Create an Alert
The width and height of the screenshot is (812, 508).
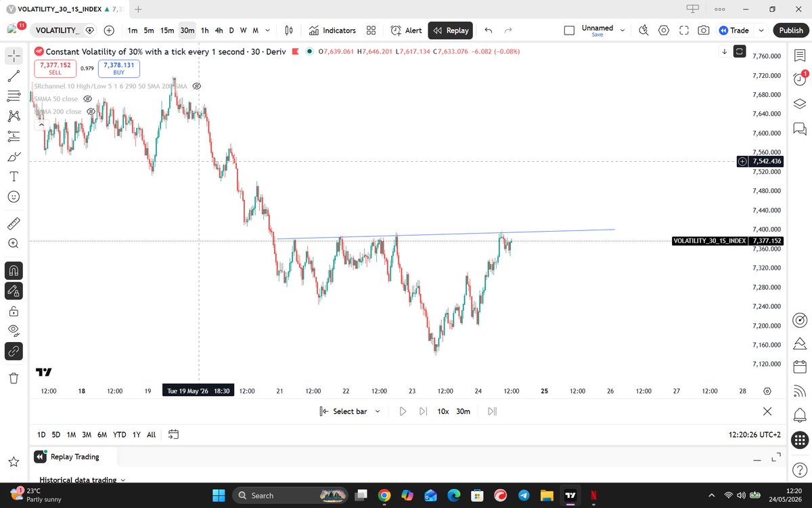[x=406, y=30]
